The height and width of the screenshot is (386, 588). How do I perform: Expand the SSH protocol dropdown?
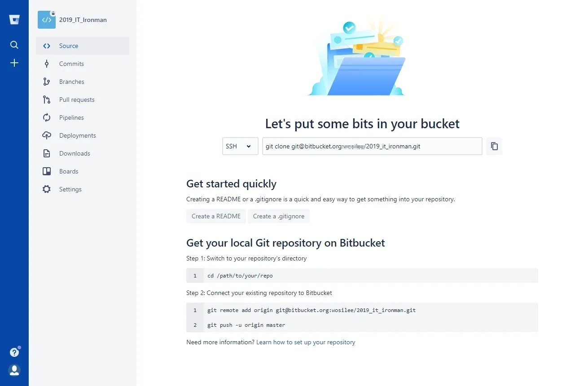(x=240, y=146)
